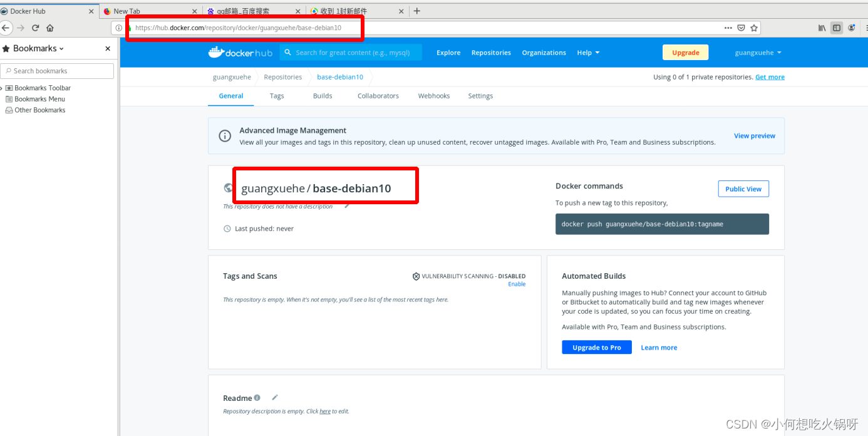This screenshot has height=436, width=868.
Task: Click Repositories in the breadcrumb
Action: tap(282, 77)
